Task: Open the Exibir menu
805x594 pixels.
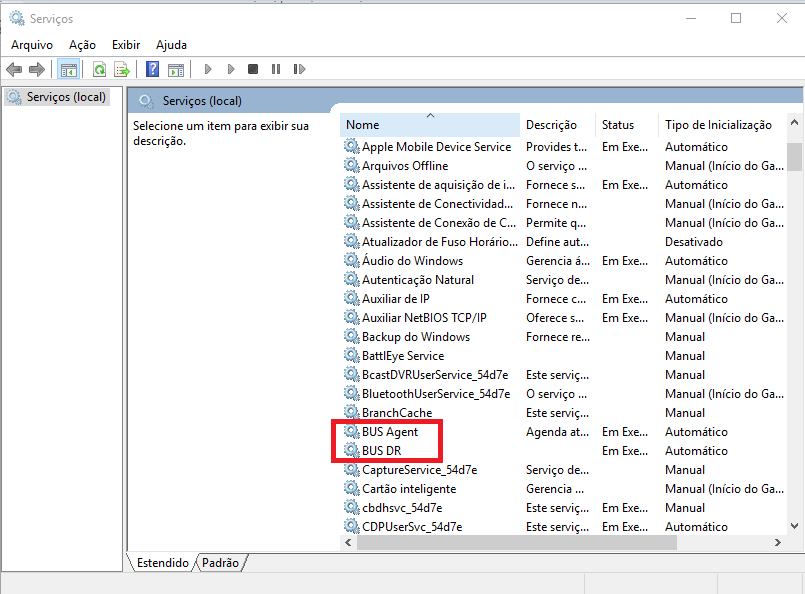Action: [x=126, y=45]
